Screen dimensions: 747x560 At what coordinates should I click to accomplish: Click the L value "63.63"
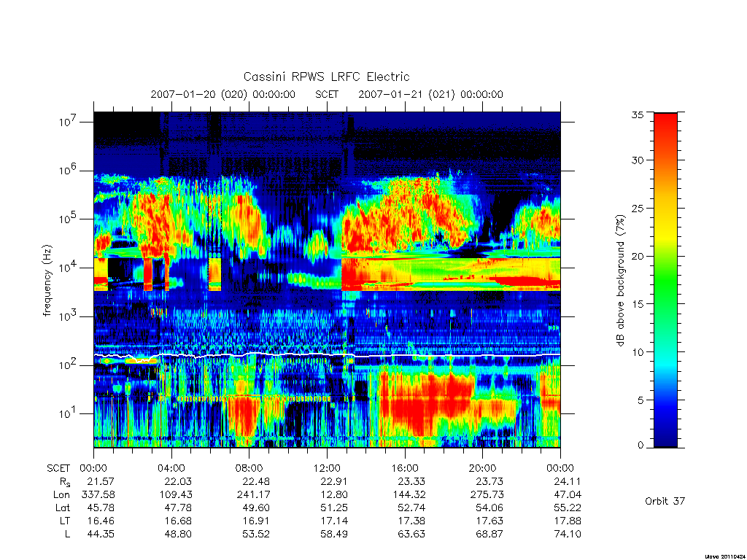coord(411,534)
